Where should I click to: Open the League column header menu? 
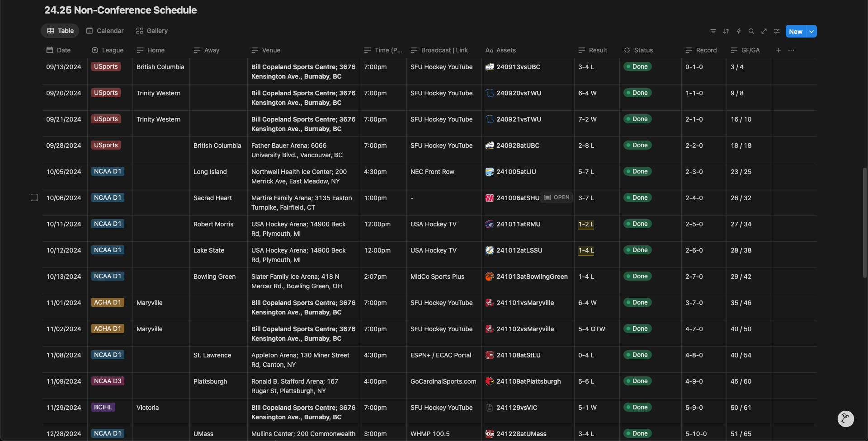coord(110,50)
